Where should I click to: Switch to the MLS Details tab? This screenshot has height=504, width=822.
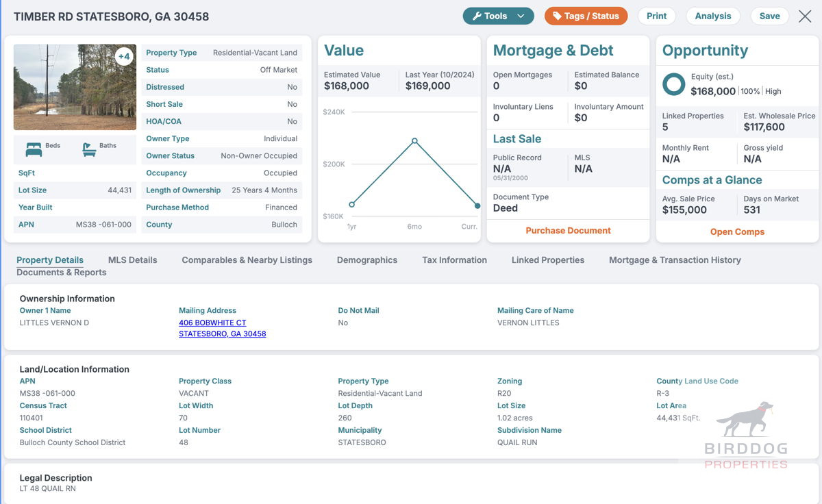pos(132,260)
